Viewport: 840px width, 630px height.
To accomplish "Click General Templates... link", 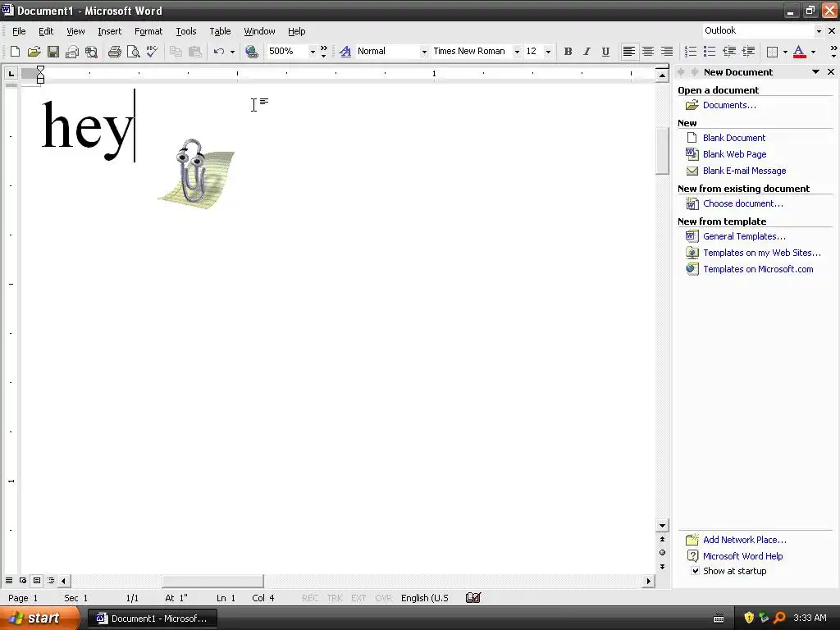I will (744, 236).
